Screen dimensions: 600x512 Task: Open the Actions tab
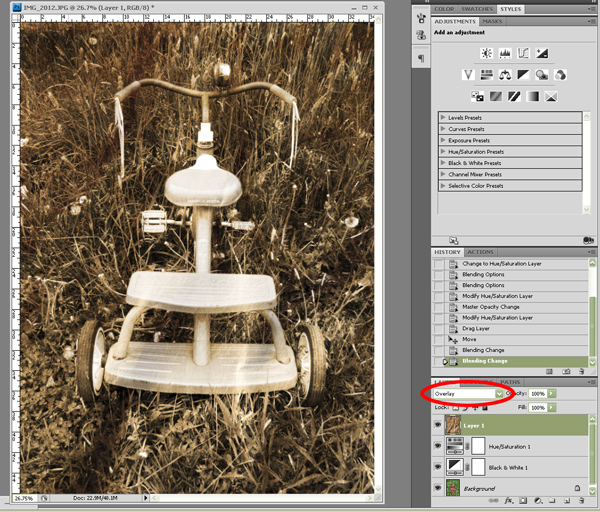pos(481,252)
